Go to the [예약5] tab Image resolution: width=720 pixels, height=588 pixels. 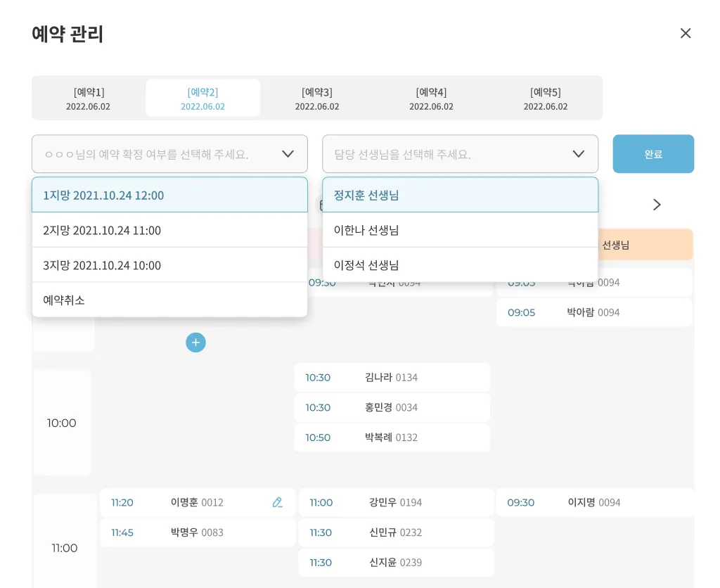tap(546, 98)
